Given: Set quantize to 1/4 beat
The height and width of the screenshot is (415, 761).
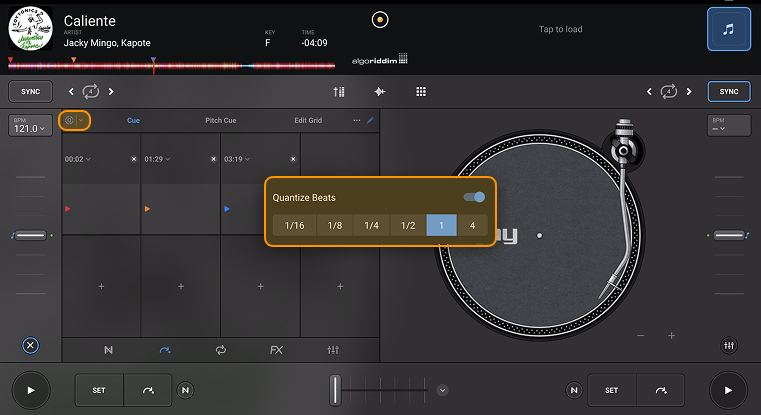Looking at the screenshot, I should [372, 225].
